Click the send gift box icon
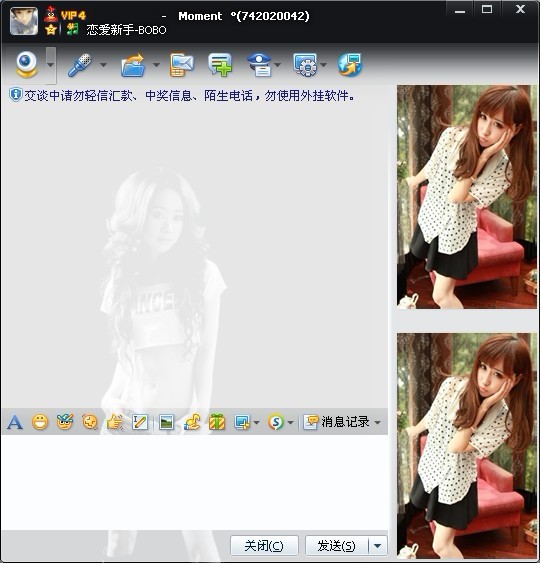 pyautogui.click(x=217, y=422)
